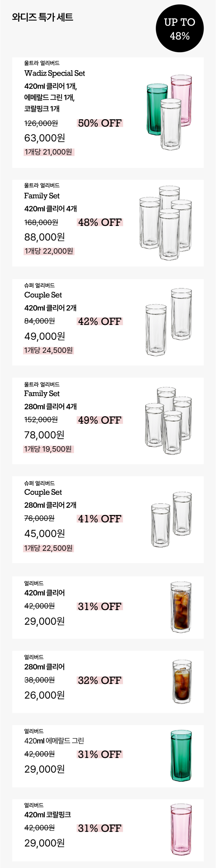Select the "32% OFF" discount badge
The height and width of the screenshot is (868, 216).
point(100,680)
